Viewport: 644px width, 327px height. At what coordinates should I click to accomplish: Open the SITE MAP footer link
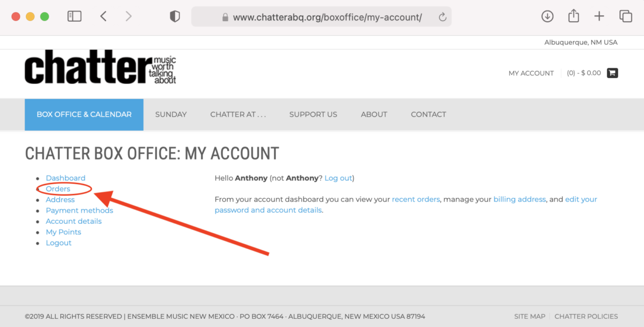coord(530,316)
